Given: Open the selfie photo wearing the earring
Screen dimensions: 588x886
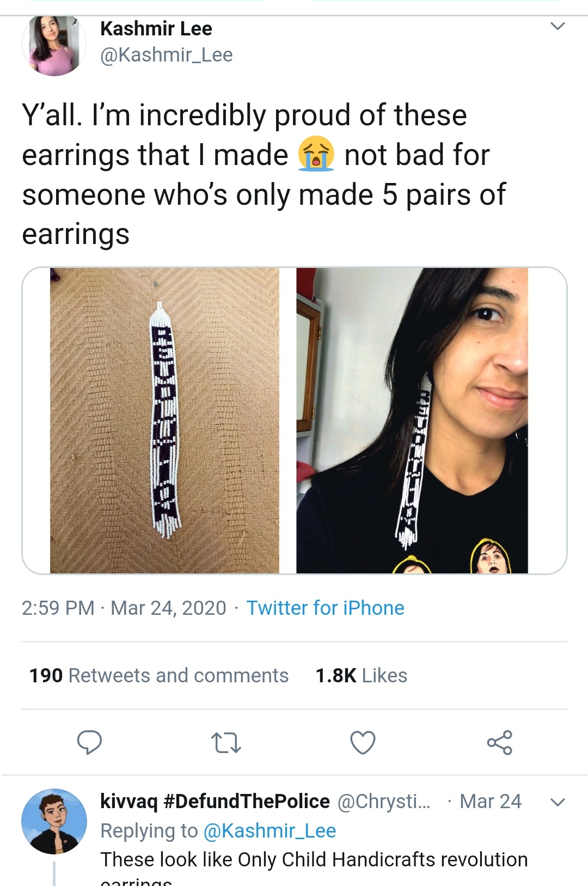Looking at the screenshot, I should click(x=412, y=420).
